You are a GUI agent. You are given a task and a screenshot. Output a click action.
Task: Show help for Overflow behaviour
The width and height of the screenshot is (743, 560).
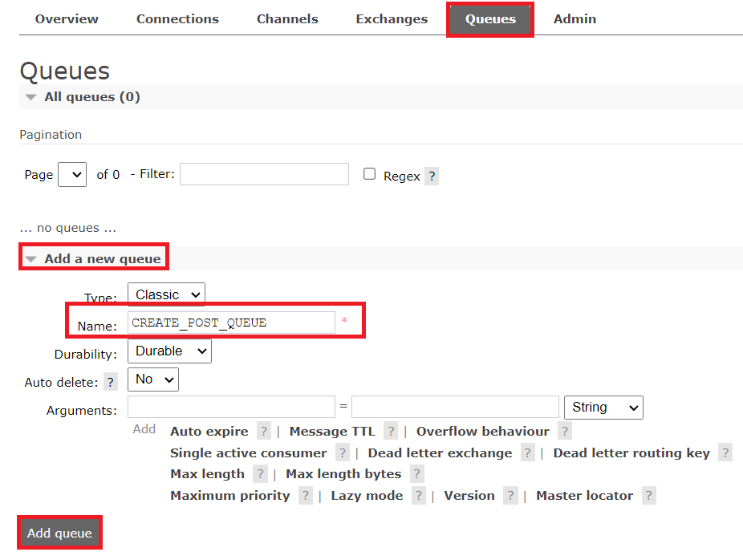[x=565, y=431]
